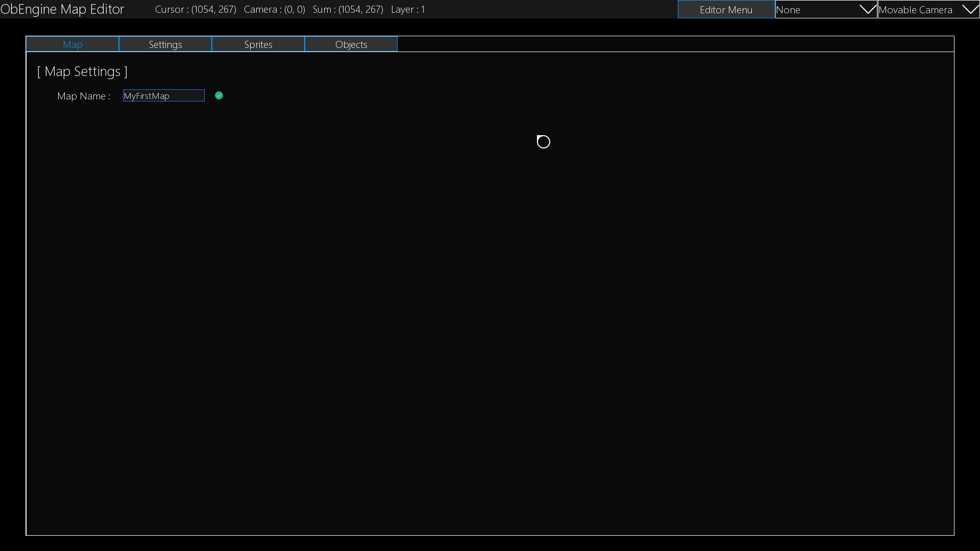Click the None dropdown arrow

pos(867,10)
